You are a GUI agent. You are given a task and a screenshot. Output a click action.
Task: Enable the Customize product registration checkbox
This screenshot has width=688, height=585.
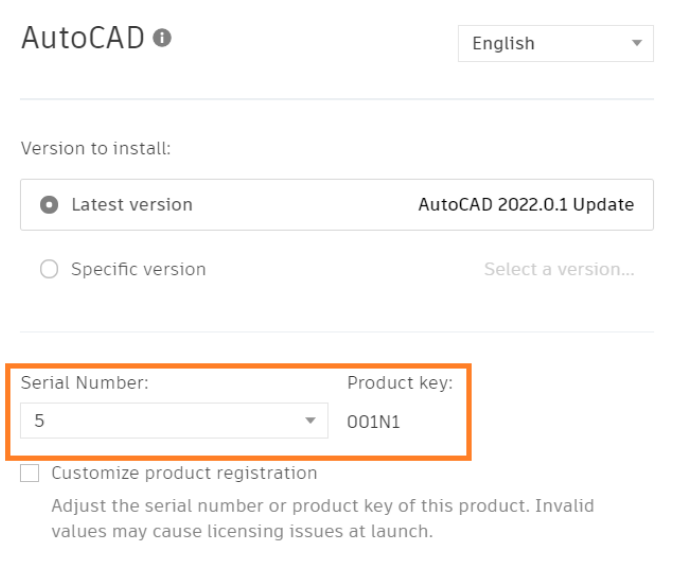point(30,474)
